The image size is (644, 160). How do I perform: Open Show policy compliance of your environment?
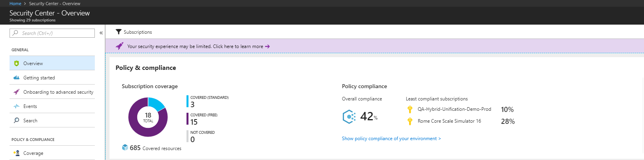pos(391,139)
